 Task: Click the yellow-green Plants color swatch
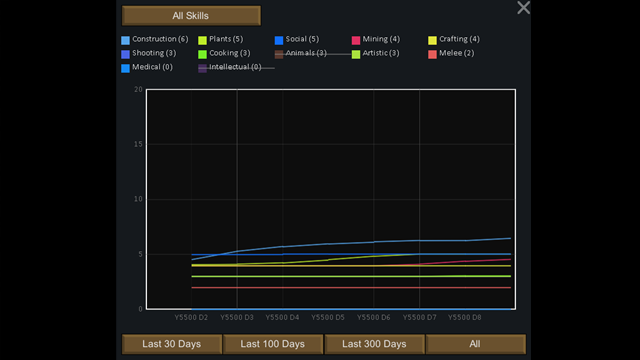click(202, 40)
